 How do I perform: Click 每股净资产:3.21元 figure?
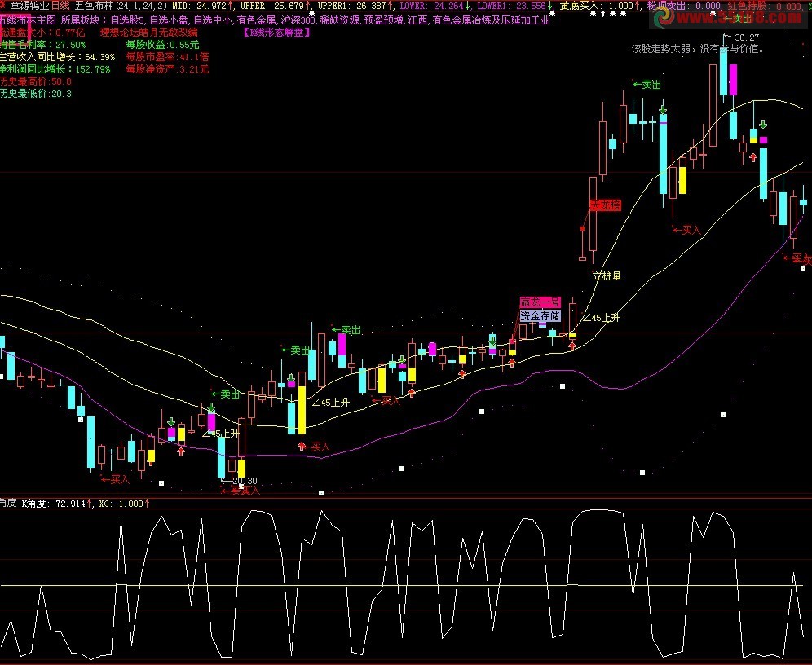(167, 68)
